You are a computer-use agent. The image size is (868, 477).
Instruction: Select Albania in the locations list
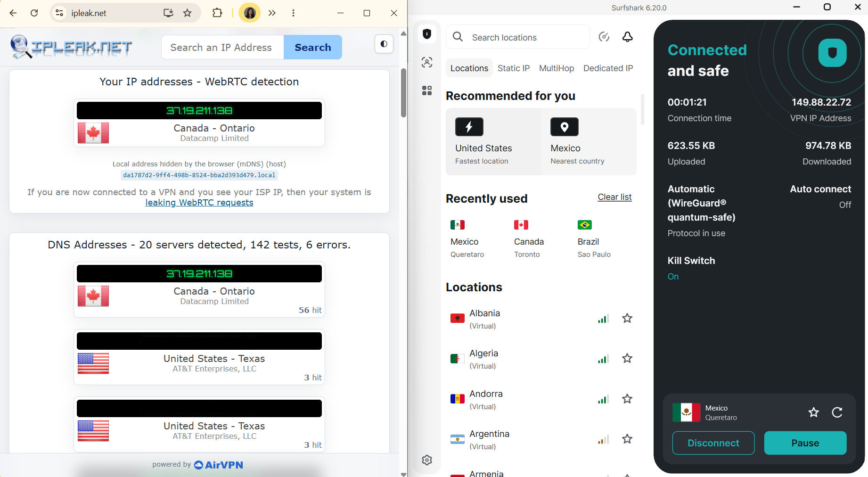(x=541, y=319)
